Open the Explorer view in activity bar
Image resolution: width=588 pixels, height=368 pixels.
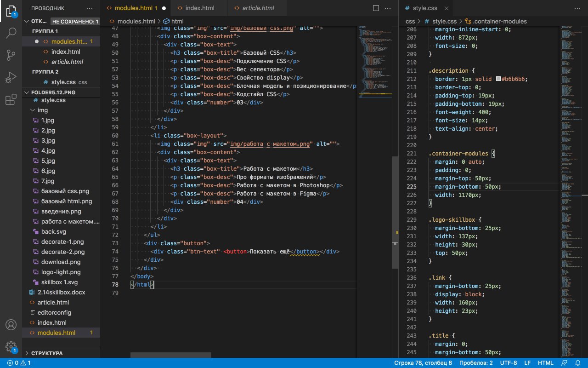11,11
